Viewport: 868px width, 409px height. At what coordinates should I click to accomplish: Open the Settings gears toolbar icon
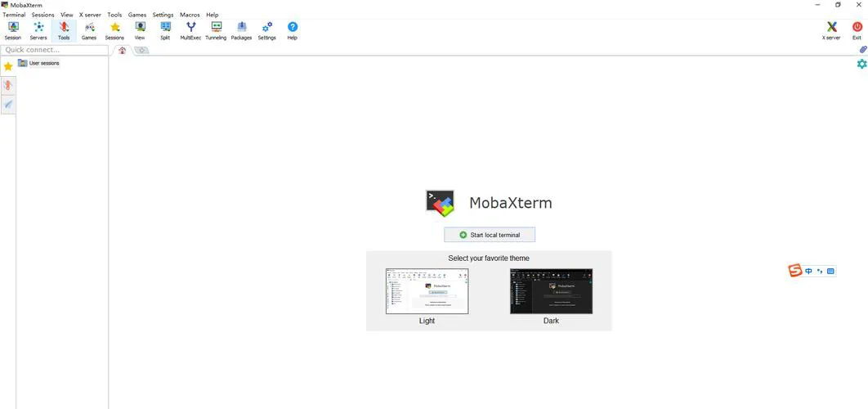[266, 30]
